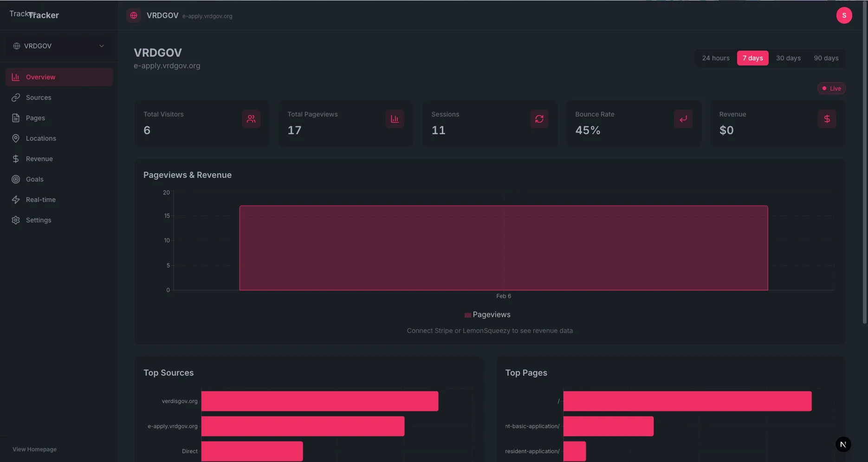Collapse the VRDGOV workspace chevron in sidebar

point(102,46)
